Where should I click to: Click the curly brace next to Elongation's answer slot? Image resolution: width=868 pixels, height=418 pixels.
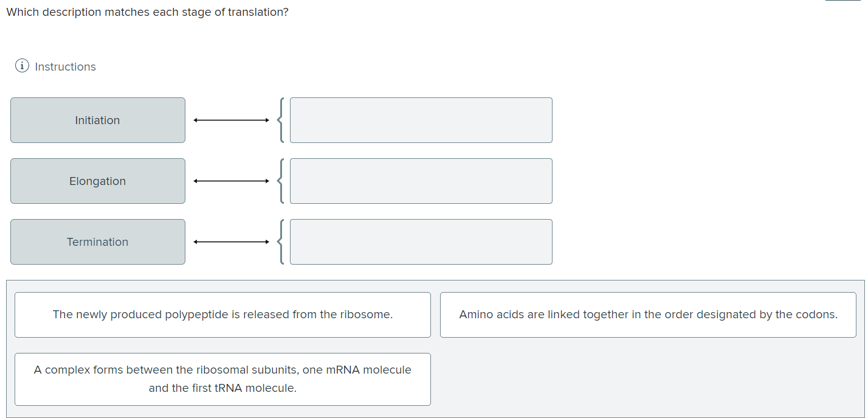point(281,181)
